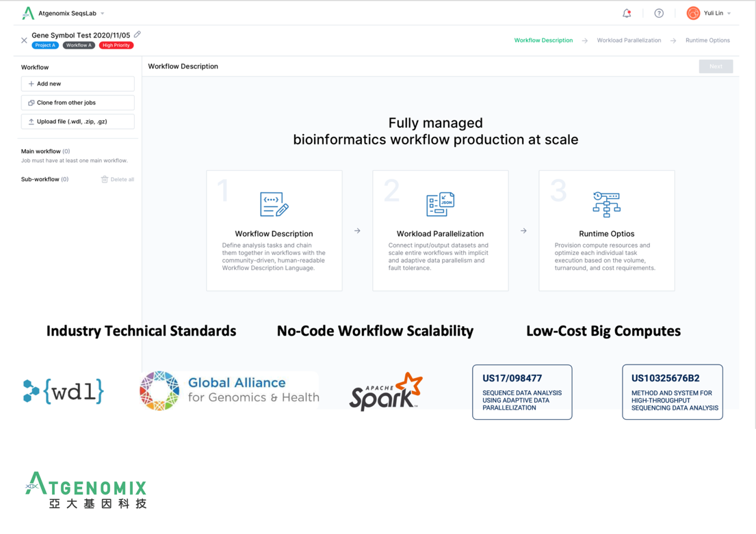Expand the Yuli Lin account dropdown
The height and width of the screenshot is (534, 756).
[729, 14]
